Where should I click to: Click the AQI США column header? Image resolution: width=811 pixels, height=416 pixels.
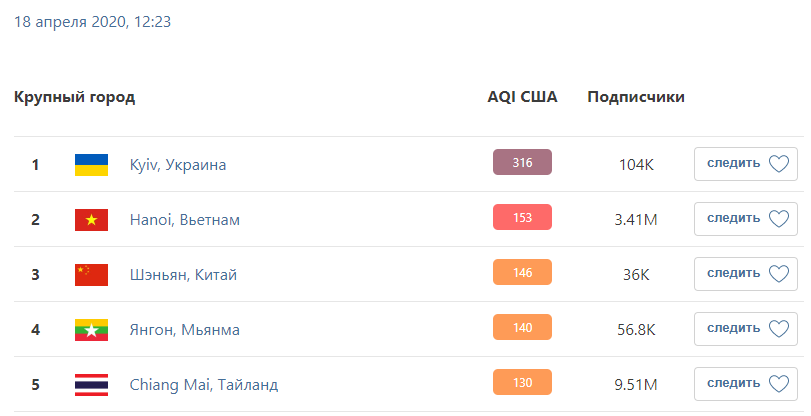point(522,97)
